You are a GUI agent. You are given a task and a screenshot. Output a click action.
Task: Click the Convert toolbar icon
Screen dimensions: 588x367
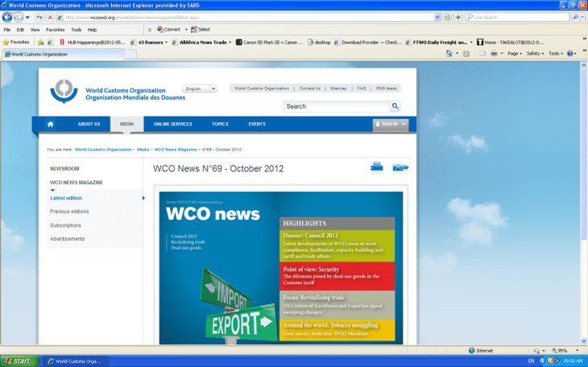(x=169, y=29)
